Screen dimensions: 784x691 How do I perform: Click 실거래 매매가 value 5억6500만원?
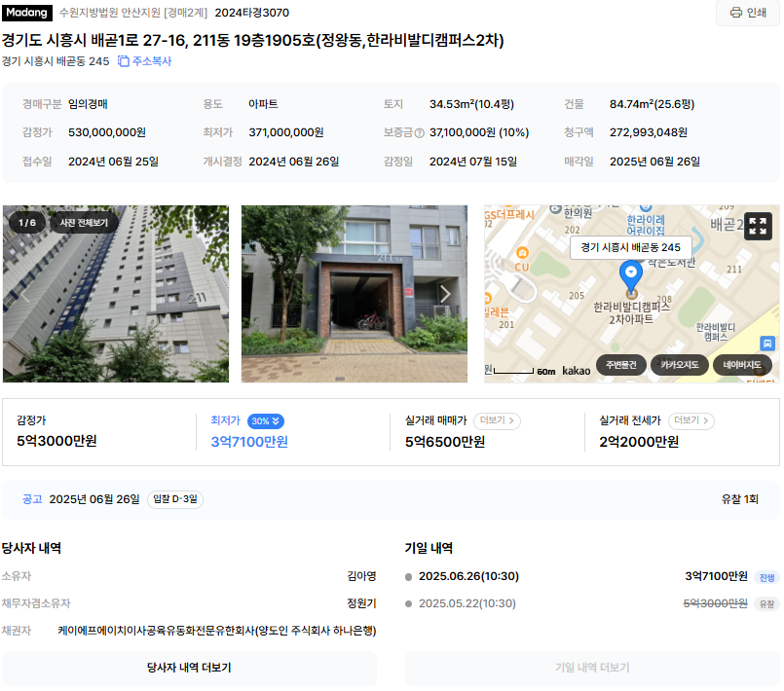click(444, 442)
